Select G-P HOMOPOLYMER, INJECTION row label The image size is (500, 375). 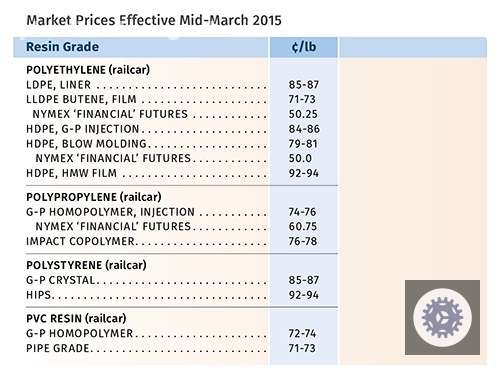[x=110, y=212]
